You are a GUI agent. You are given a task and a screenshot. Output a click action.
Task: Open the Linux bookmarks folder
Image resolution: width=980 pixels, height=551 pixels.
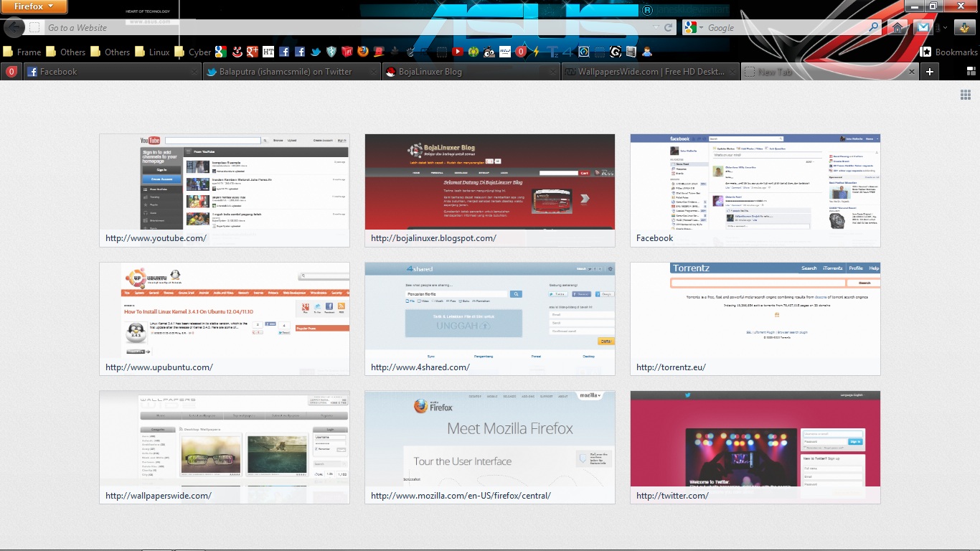tap(152, 52)
